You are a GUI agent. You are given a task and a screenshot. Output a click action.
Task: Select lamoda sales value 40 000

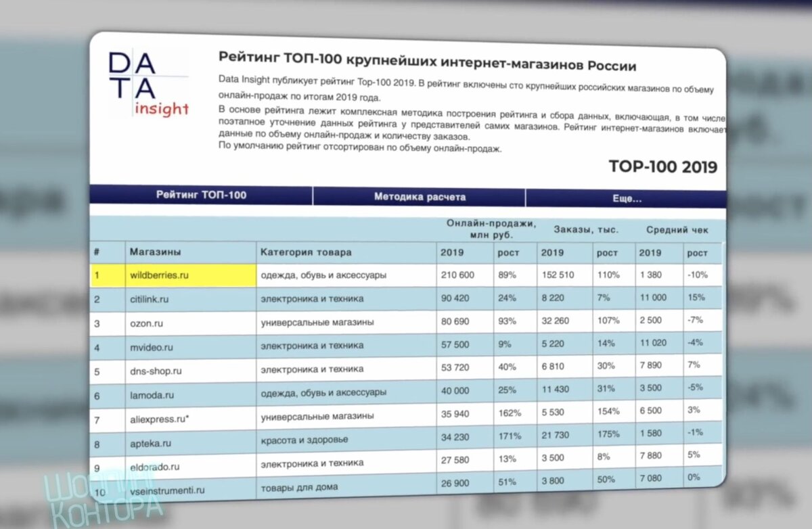pos(457,392)
